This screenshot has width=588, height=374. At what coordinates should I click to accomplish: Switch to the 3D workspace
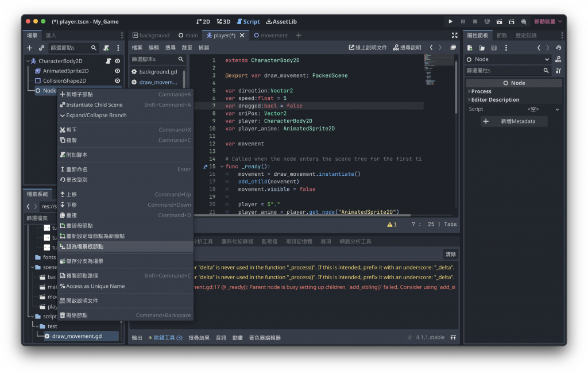(223, 21)
